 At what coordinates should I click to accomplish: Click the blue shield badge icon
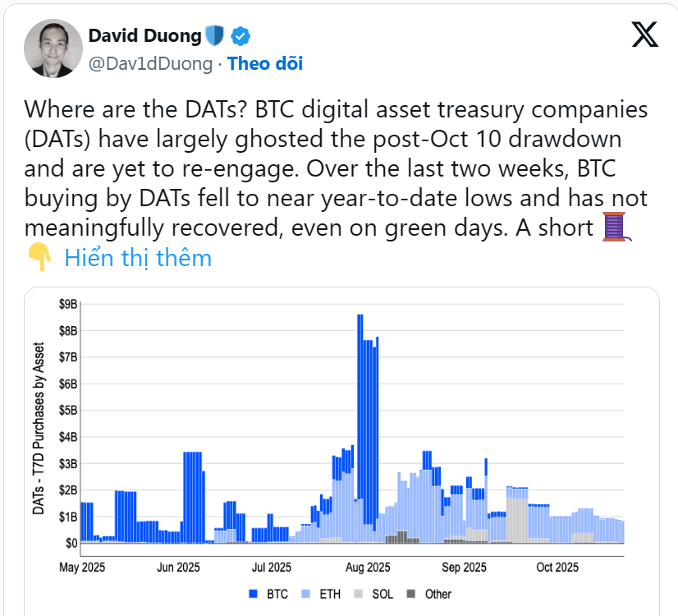point(214,36)
